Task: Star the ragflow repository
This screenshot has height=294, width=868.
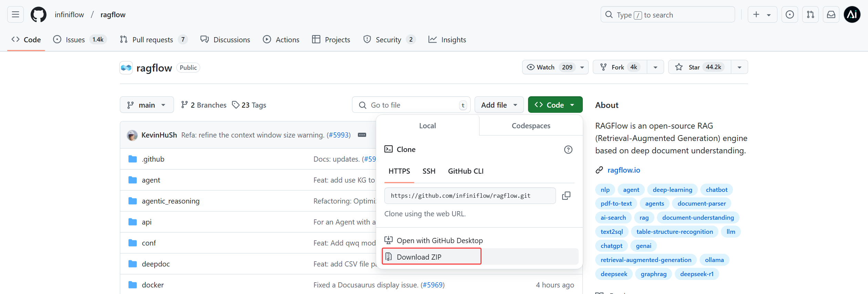Action: 700,67
